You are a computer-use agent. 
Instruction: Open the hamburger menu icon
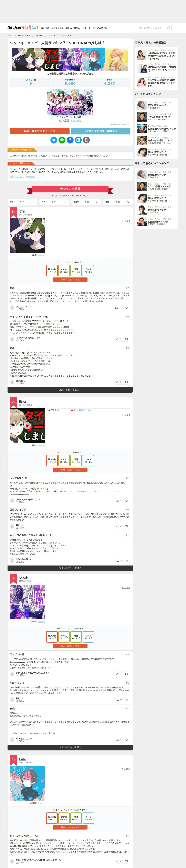(176, 28)
